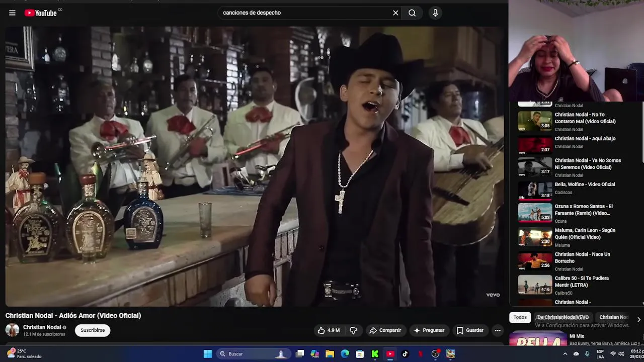Open the Wi-Fi network tray icon

[x=613, y=354]
